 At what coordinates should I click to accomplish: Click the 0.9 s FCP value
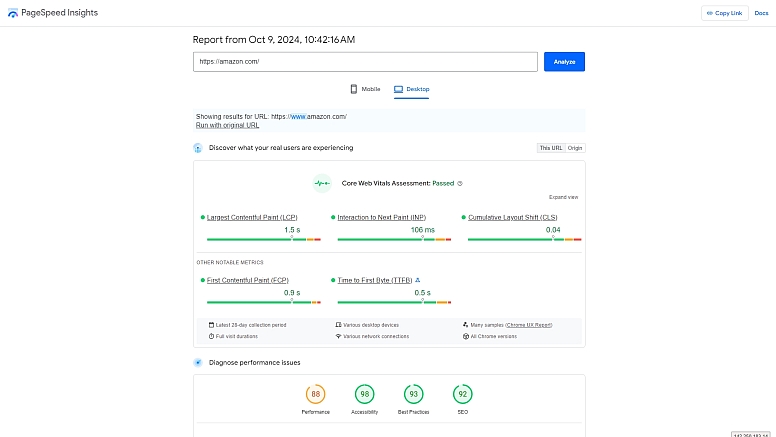coord(292,293)
